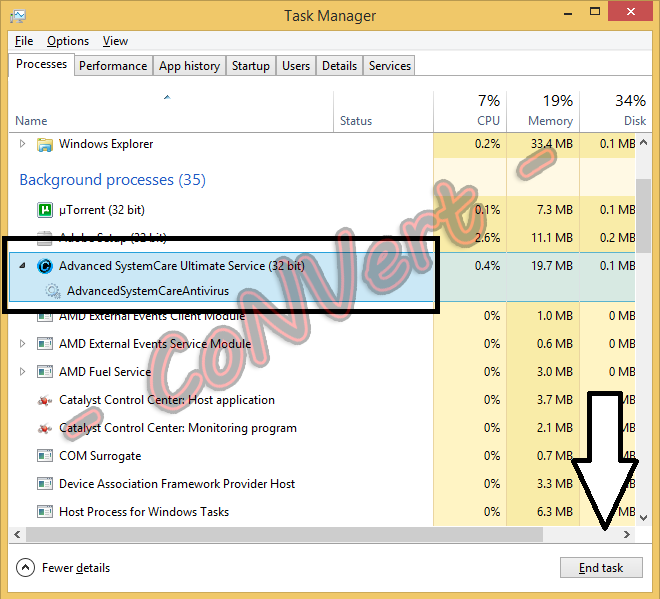Click the COM Surrogate icon

[x=45, y=456]
